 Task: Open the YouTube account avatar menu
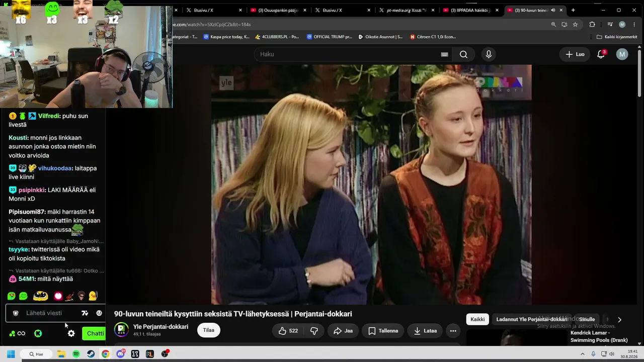(x=622, y=54)
